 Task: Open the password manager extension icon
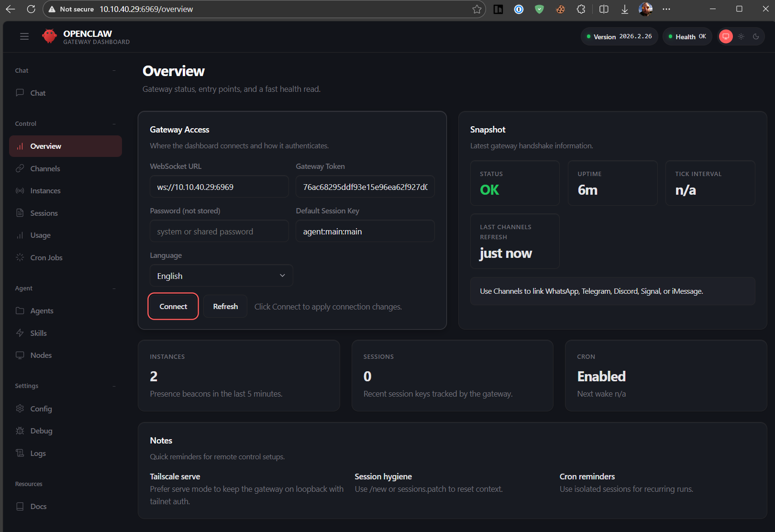click(519, 9)
